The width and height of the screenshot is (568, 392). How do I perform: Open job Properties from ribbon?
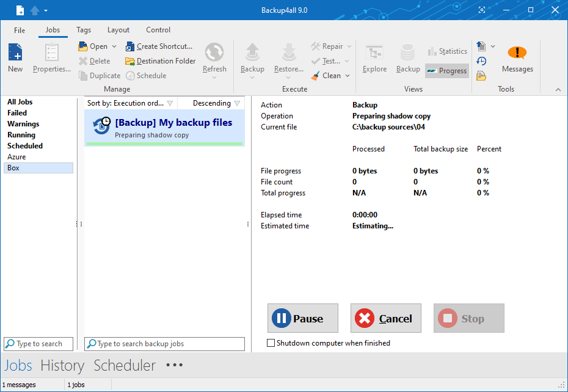coord(52,58)
